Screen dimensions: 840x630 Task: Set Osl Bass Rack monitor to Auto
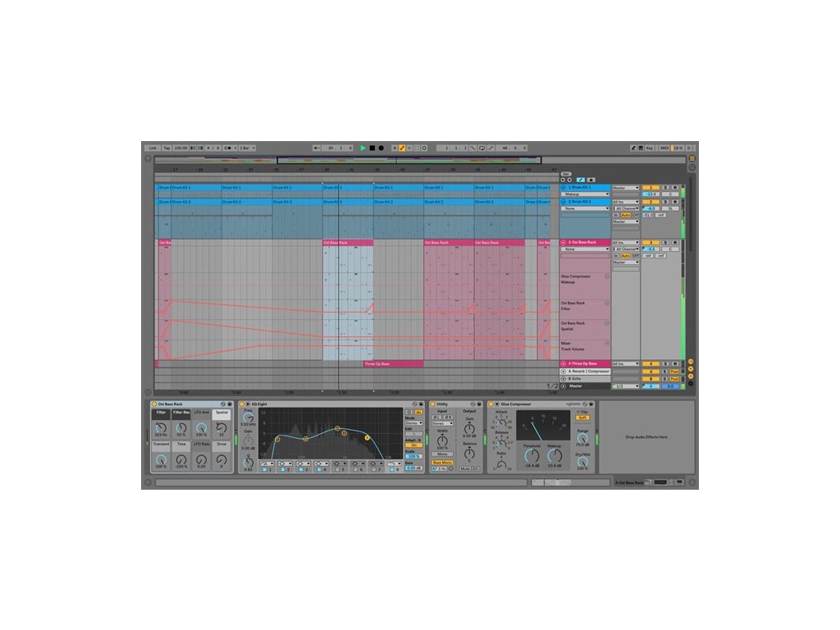tap(625, 256)
